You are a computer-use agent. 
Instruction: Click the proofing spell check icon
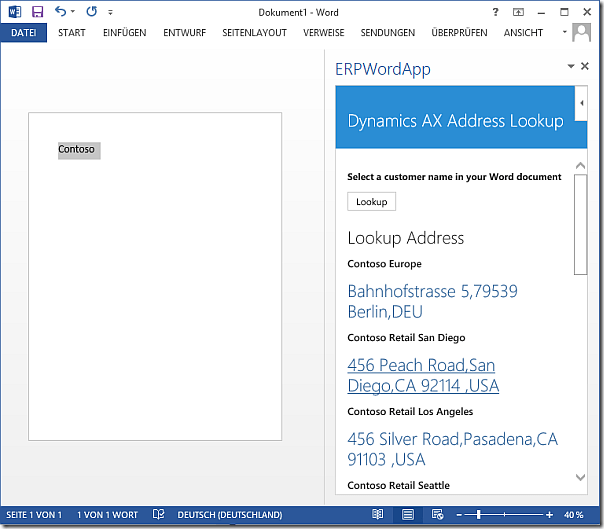(158, 514)
